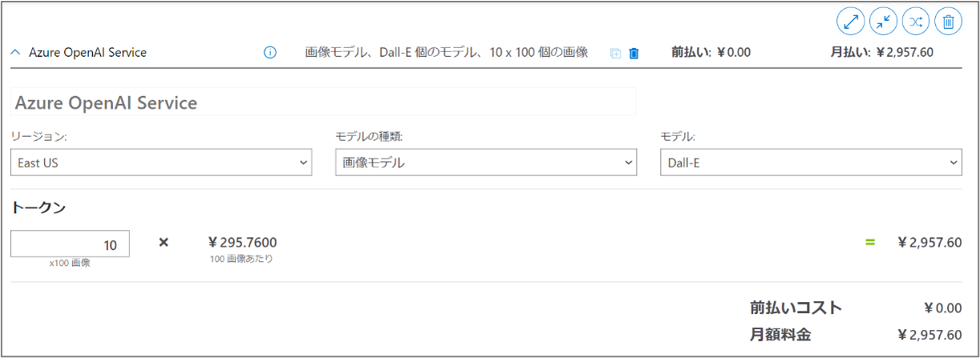Screen dimensions: 980x358
Task: Clone the Azure OpenAI Service estimate
Action: (615, 54)
